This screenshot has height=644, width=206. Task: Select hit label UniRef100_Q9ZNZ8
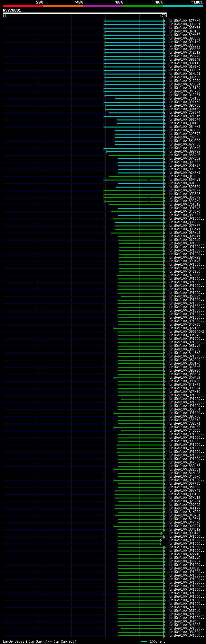185,28
